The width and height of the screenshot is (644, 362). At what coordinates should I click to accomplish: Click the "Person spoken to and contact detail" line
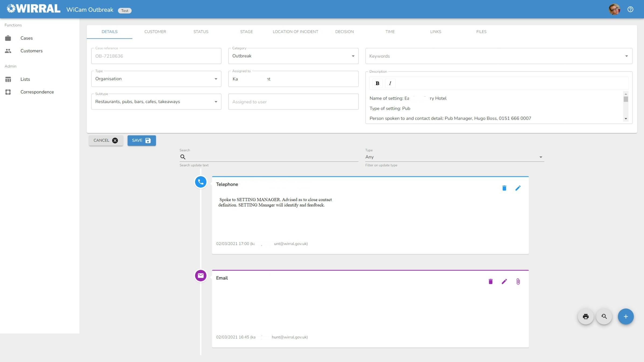point(450,118)
